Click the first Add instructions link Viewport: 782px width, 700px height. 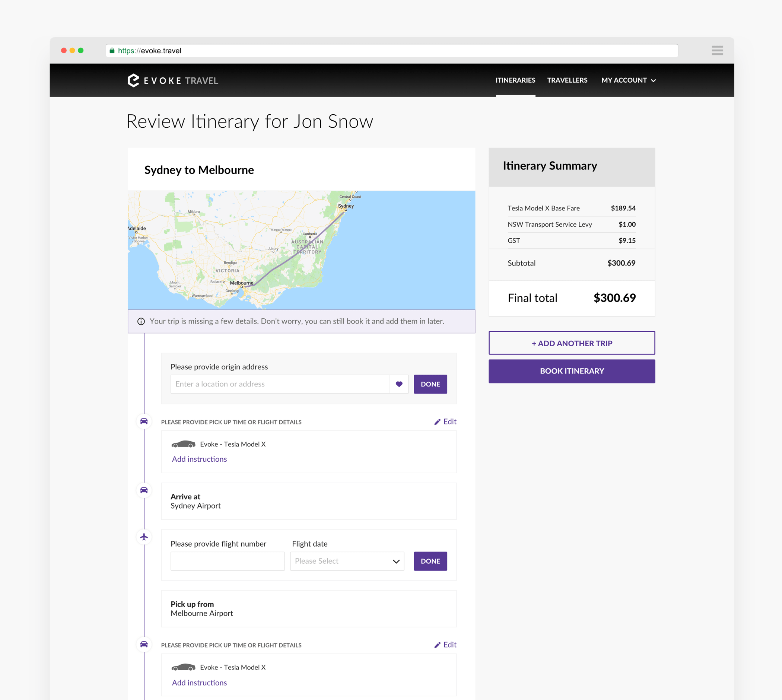pos(199,459)
